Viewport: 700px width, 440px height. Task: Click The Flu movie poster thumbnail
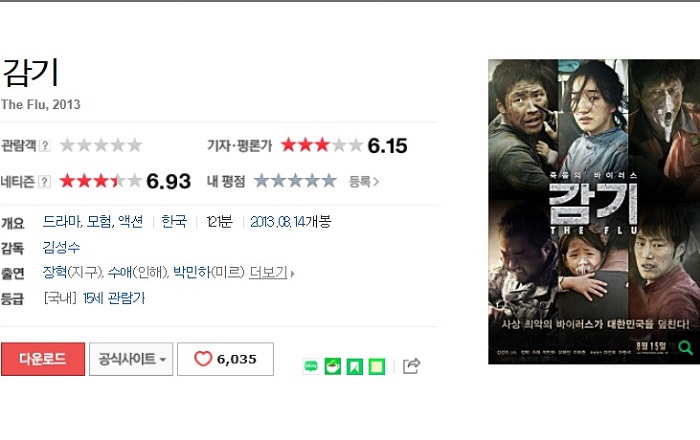click(594, 212)
